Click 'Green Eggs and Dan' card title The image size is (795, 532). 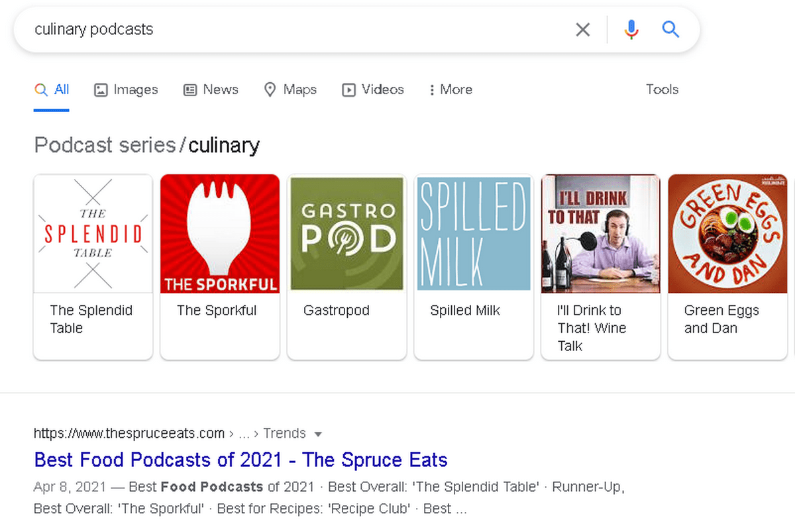coord(721,319)
